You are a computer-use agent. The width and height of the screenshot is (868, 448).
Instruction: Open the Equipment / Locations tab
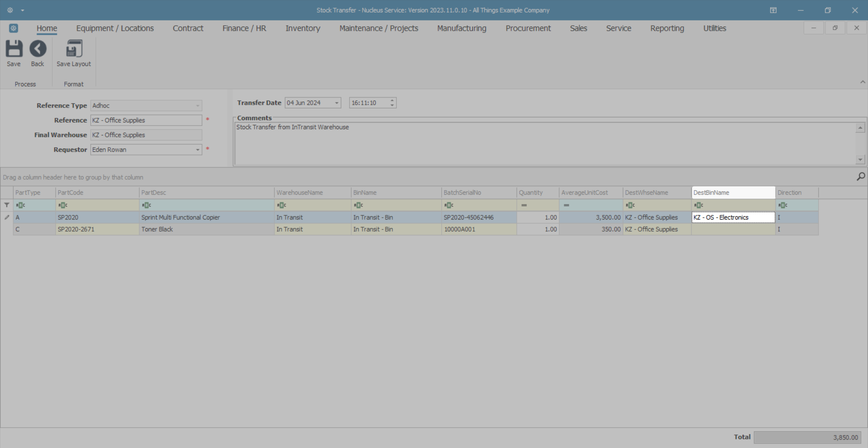pyautogui.click(x=115, y=28)
